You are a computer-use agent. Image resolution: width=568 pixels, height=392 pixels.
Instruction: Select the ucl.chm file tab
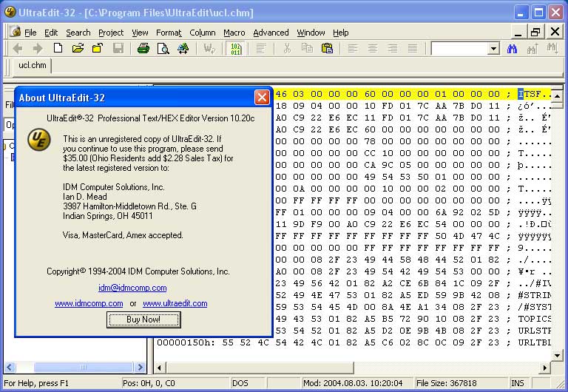click(x=33, y=65)
